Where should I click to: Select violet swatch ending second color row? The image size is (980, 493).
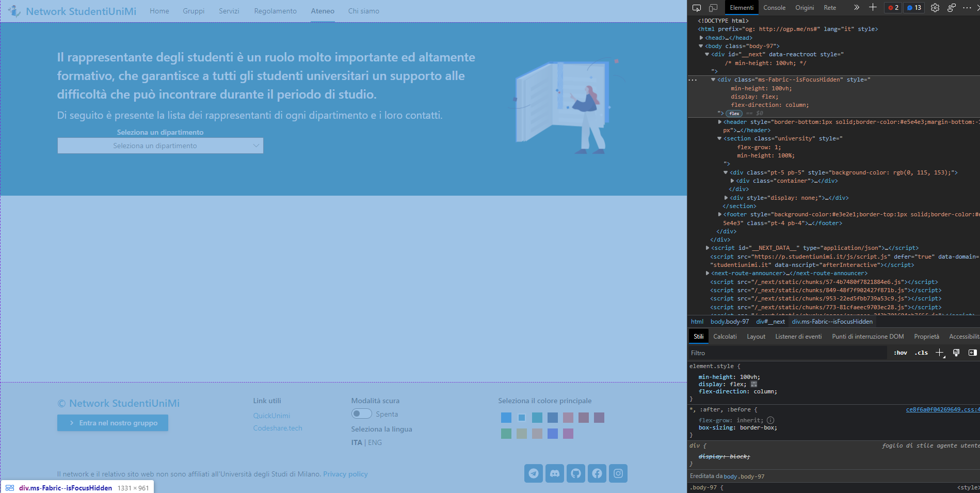[568, 434]
